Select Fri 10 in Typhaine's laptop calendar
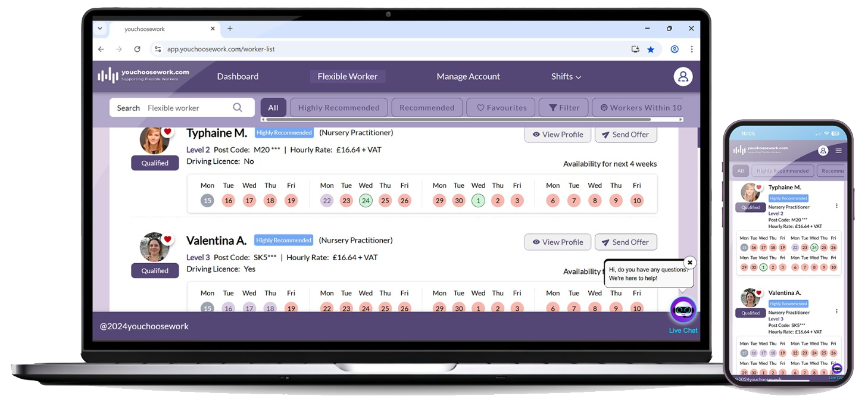The image size is (868, 396). click(x=637, y=201)
